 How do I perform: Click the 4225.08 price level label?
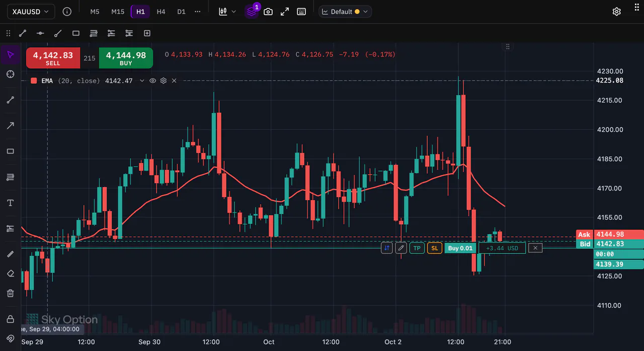(609, 80)
